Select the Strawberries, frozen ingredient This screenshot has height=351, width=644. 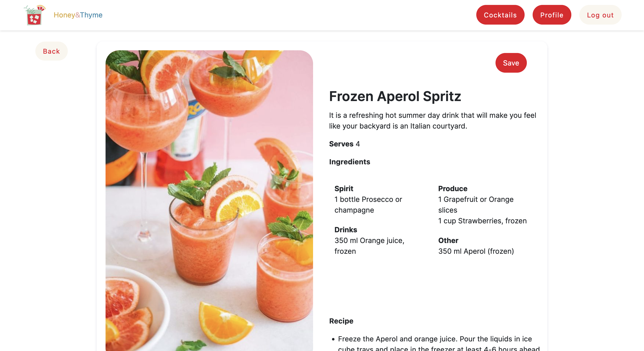click(483, 221)
